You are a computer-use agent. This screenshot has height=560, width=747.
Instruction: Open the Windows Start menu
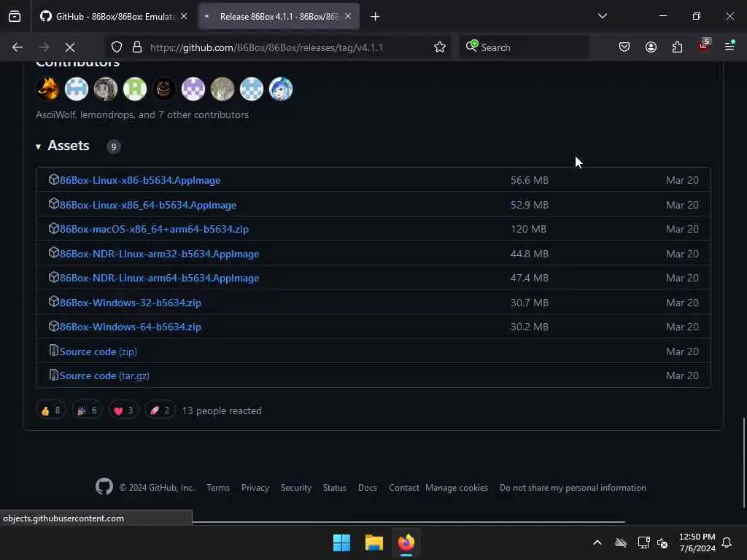coord(341,542)
